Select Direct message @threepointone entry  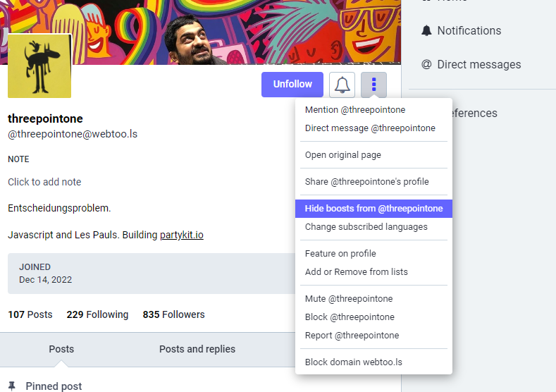pyautogui.click(x=373, y=128)
